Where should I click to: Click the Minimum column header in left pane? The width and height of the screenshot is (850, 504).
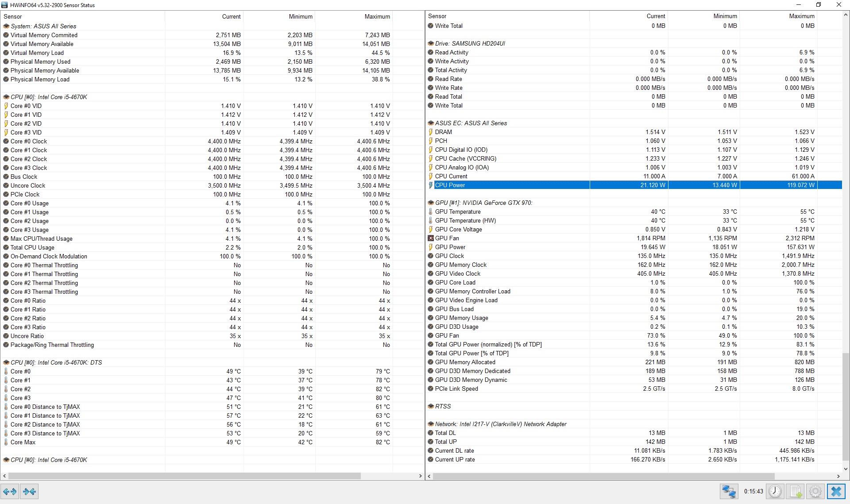[279, 16]
